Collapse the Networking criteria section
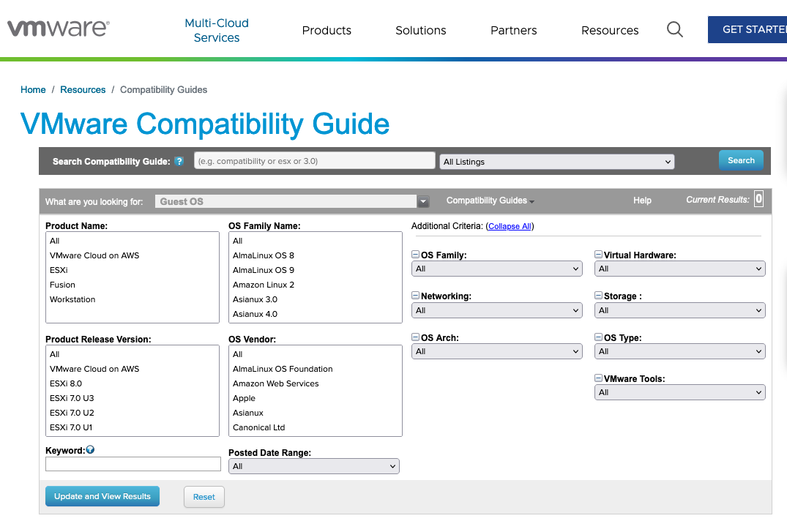This screenshot has width=787, height=532. (x=415, y=296)
